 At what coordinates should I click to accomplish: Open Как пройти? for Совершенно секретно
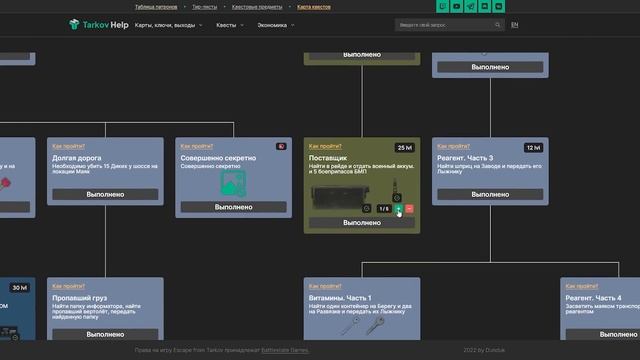click(x=197, y=146)
